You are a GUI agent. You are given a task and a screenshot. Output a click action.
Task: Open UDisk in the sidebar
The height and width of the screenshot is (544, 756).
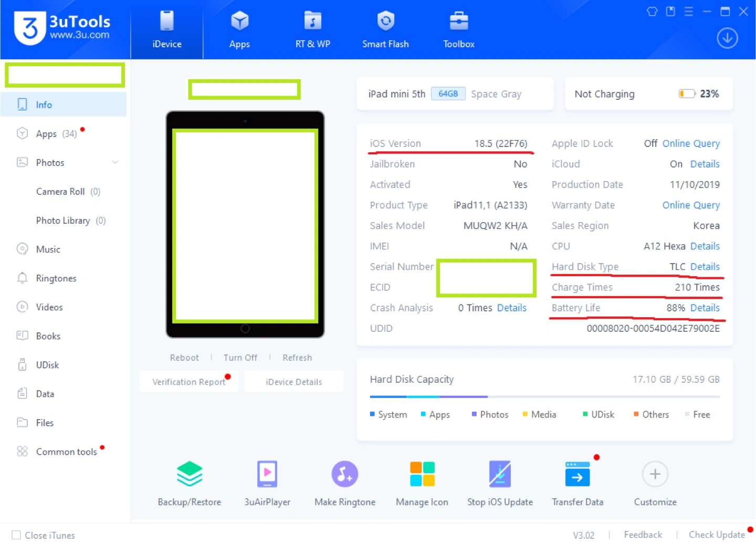[x=64, y=364]
